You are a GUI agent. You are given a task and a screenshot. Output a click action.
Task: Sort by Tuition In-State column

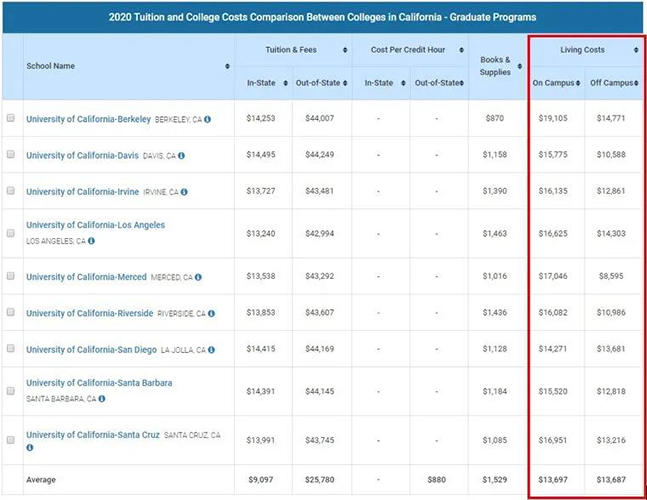tap(286, 83)
